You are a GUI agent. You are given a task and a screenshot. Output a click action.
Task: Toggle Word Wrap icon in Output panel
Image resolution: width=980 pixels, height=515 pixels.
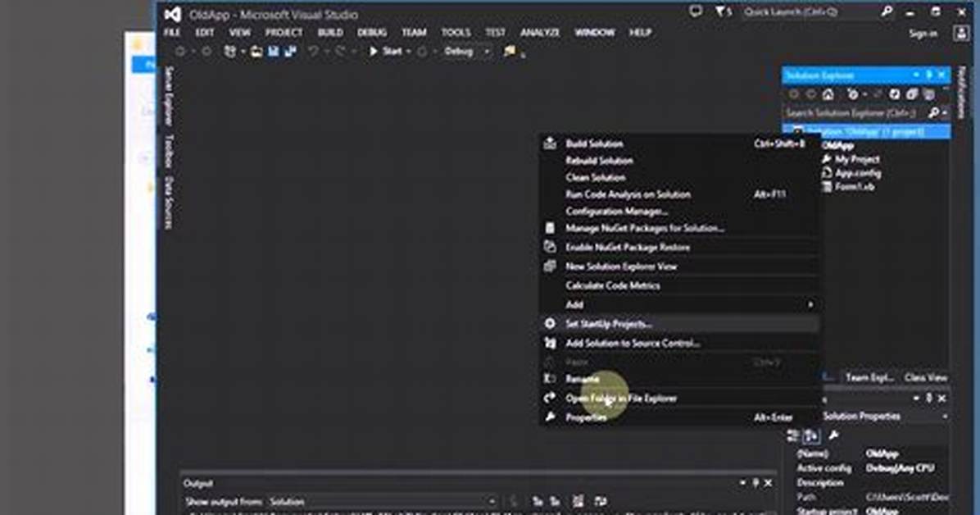coord(601,501)
